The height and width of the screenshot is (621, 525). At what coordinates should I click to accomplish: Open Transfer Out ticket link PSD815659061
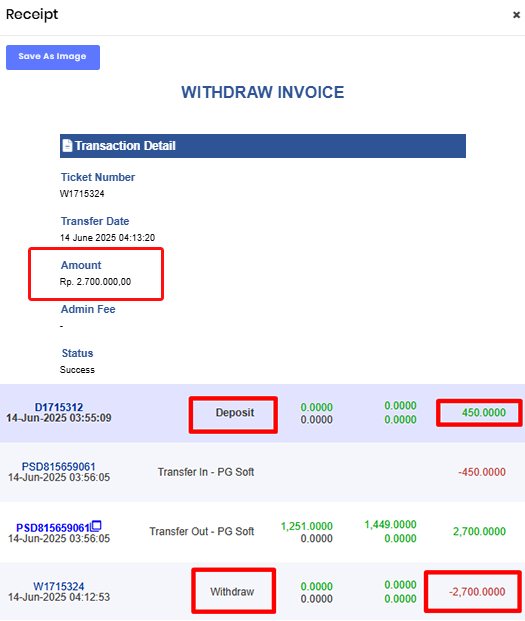pyautogui.click(x=53, y=528)
